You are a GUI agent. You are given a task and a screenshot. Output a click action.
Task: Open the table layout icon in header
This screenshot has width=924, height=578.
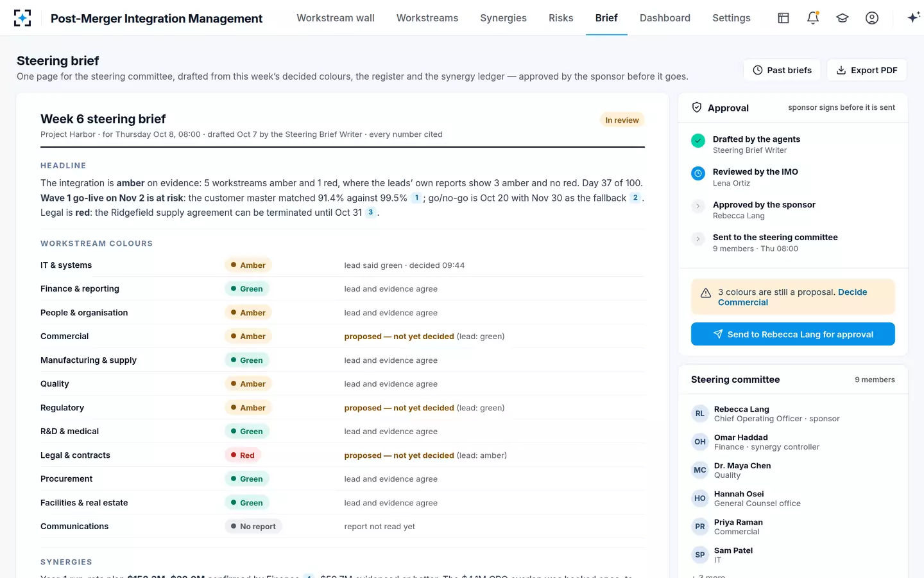pyautogui.click(x=783, y=18)
